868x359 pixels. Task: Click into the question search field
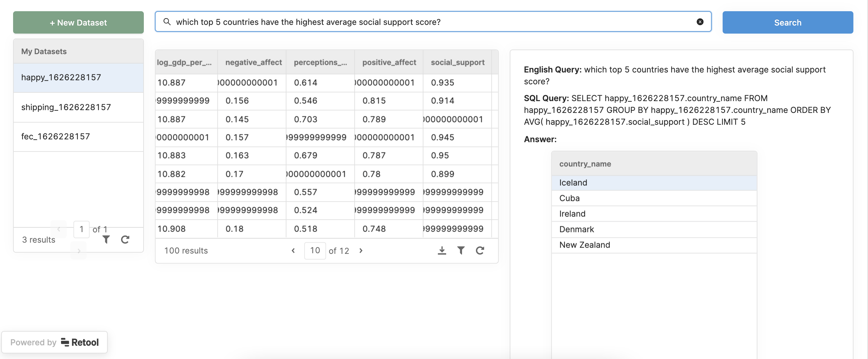(x=431, y=22)
